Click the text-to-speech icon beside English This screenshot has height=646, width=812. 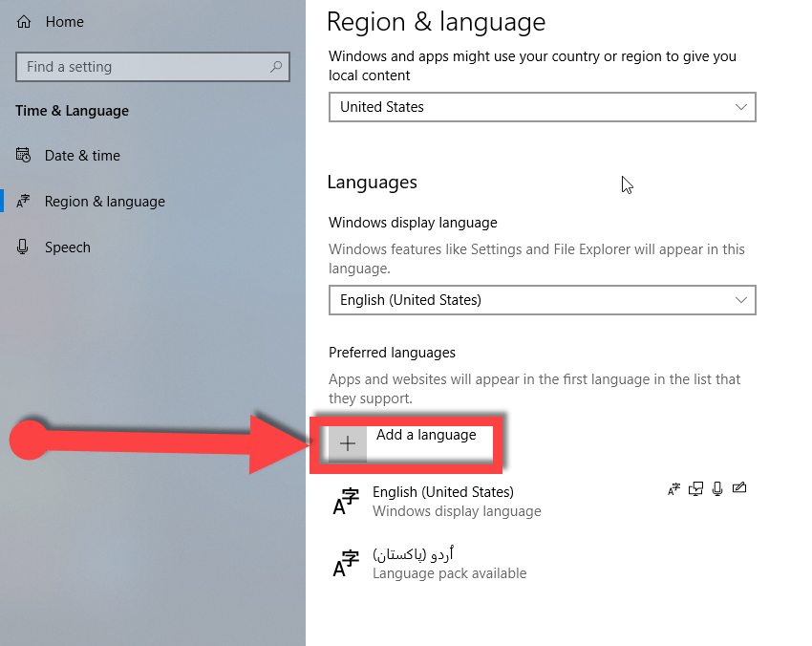pyautogui.click(x=695, y=489)
